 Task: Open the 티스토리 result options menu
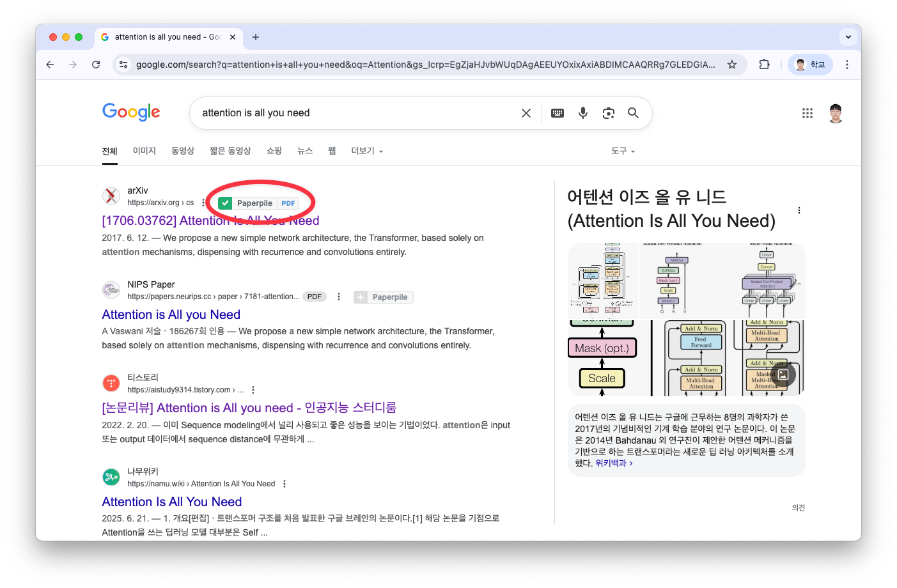point(253,390)
